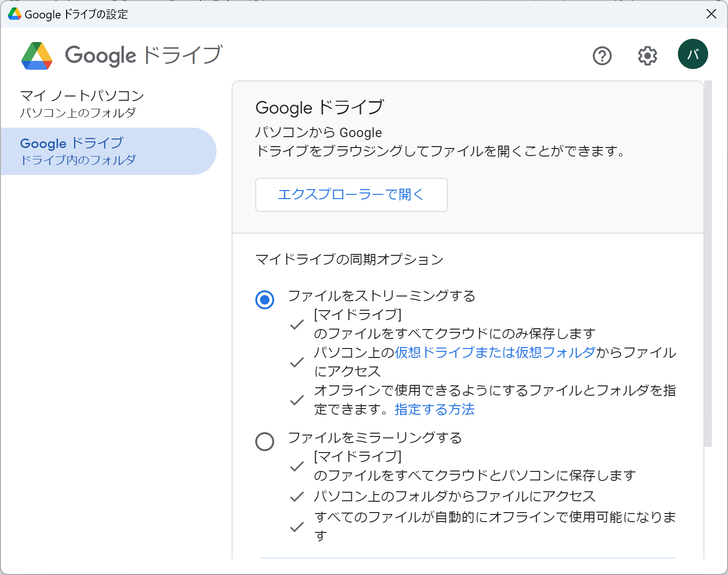The width and height of the screenshot is (728, 575).
Task: Open settings via the gear icon
Action: 647,56
